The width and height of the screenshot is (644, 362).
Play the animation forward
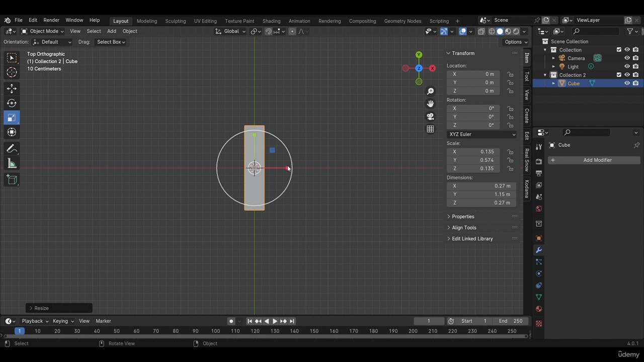(x=275, y=321)
